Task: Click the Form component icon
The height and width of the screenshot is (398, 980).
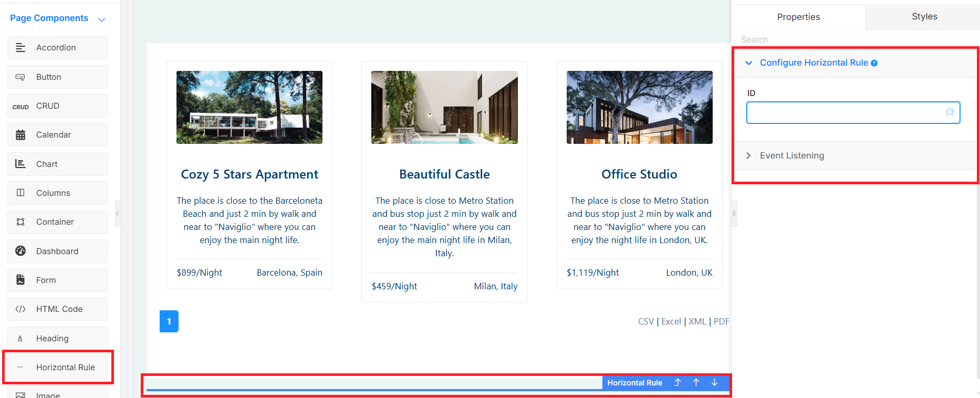Action: [20, 280]
